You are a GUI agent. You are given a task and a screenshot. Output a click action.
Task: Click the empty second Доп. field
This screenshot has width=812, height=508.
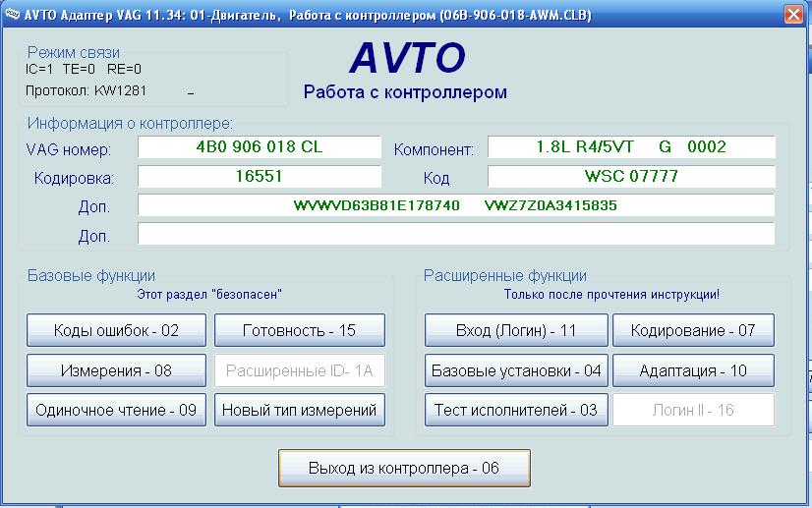coord(456,234)
